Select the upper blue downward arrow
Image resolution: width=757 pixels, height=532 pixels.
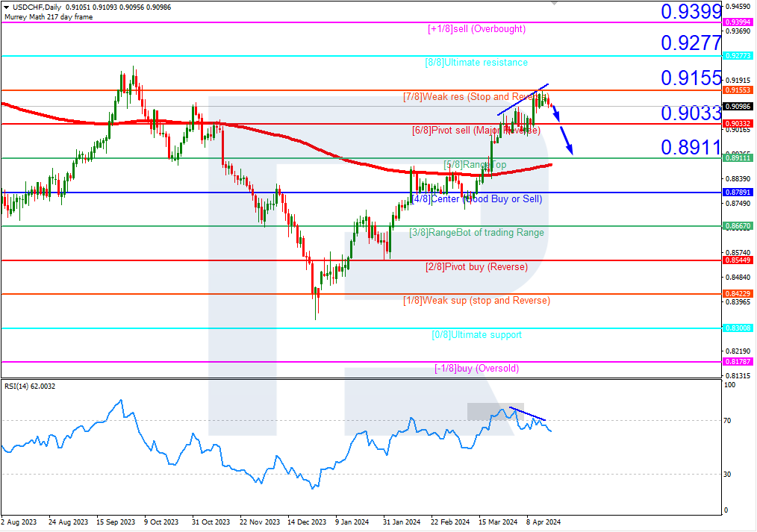[x=556, y=111]
